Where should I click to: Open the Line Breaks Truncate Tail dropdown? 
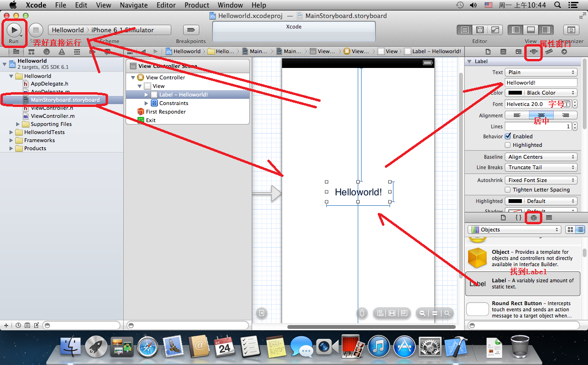pyautogui.click(x=541, y=167)
